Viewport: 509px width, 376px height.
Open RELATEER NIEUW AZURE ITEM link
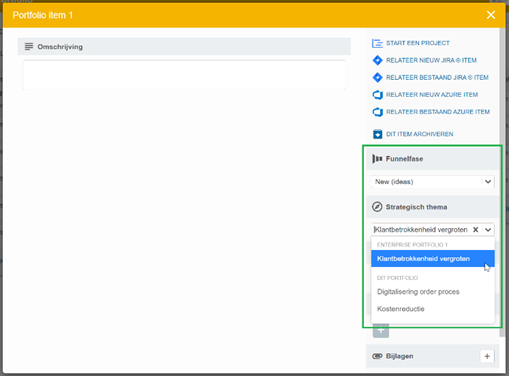[x=432, y=95]
